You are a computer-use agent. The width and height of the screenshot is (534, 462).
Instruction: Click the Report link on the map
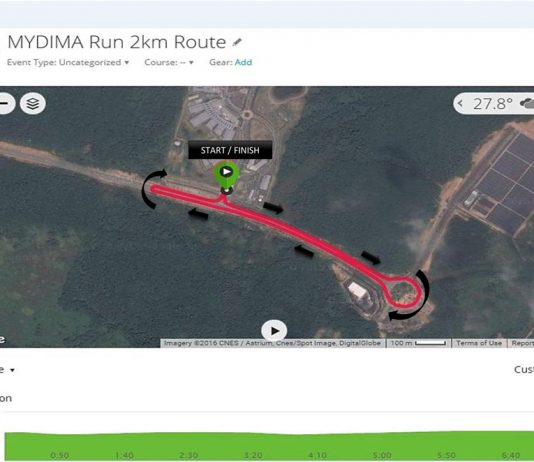tap(522, 343)
